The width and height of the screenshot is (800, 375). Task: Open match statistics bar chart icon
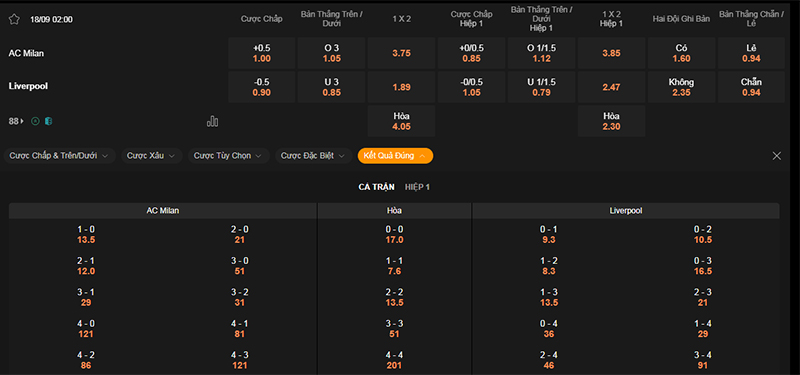click(212, 121)
